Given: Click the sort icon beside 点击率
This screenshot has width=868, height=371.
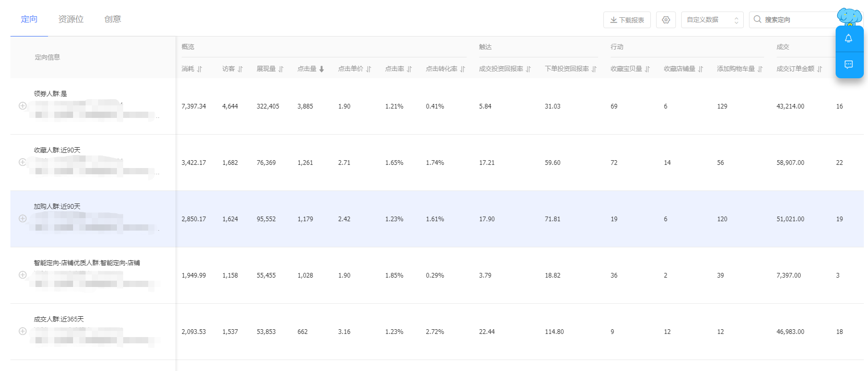Looking at the screenshot, I should [x=409, y=69].
